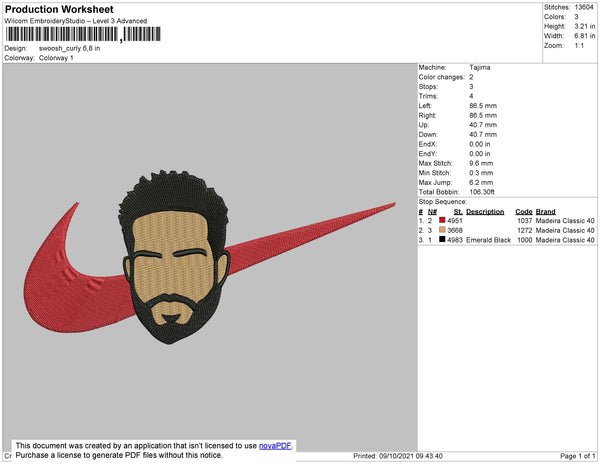Click the zoom value '1:1'
Image resolution: width=600 pixels, height=464 pixels.
click(x=579, y=46)
